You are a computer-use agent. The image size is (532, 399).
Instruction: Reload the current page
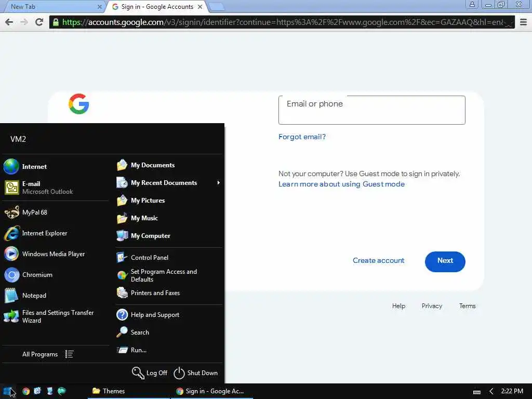[39, 22]
